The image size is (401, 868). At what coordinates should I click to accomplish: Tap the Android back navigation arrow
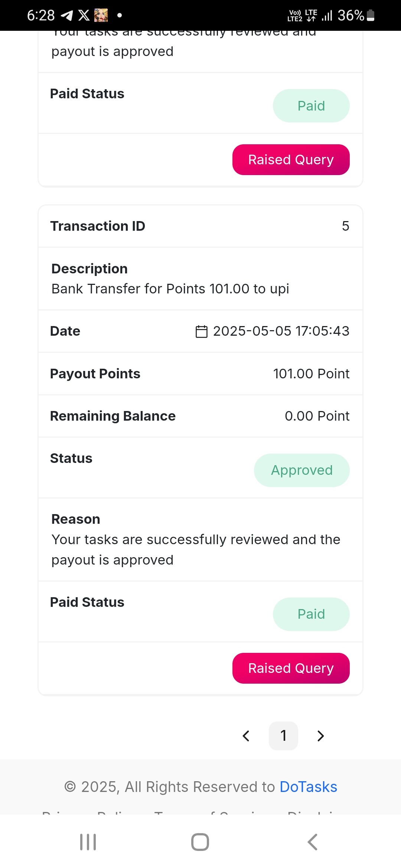tap(313, 842)
